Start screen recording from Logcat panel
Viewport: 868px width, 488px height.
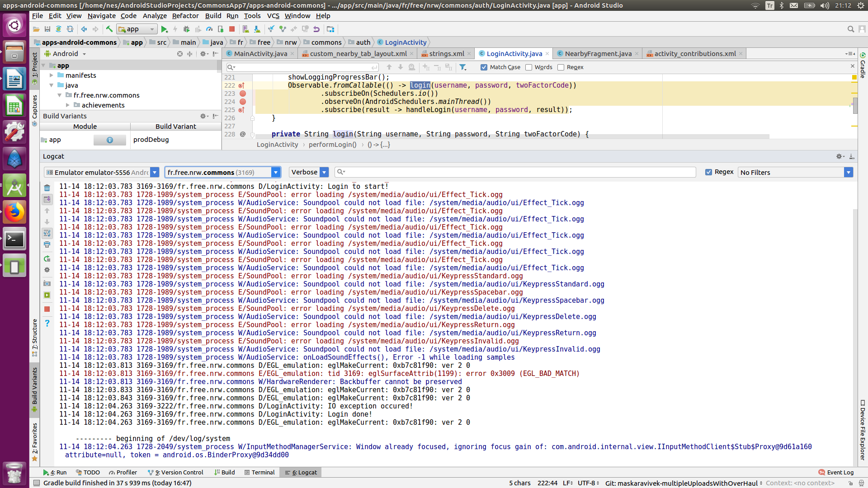[47, 295]
